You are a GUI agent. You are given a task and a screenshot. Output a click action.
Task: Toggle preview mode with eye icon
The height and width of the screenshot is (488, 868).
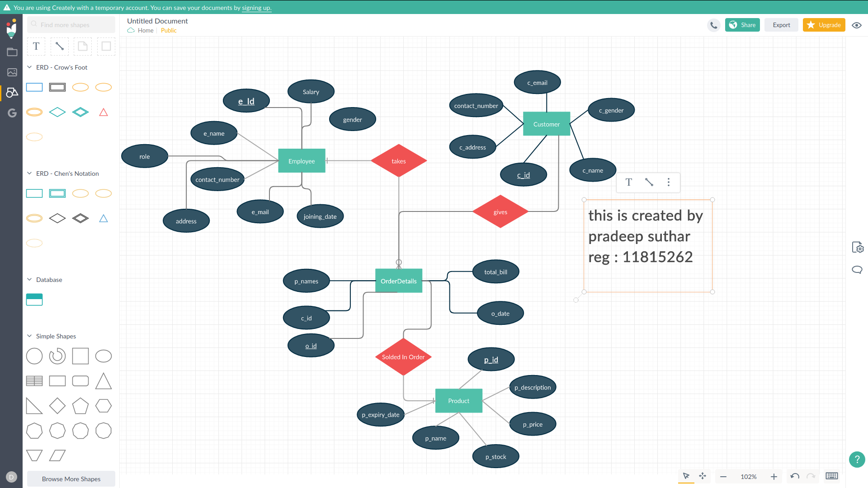tap(857, 25)
